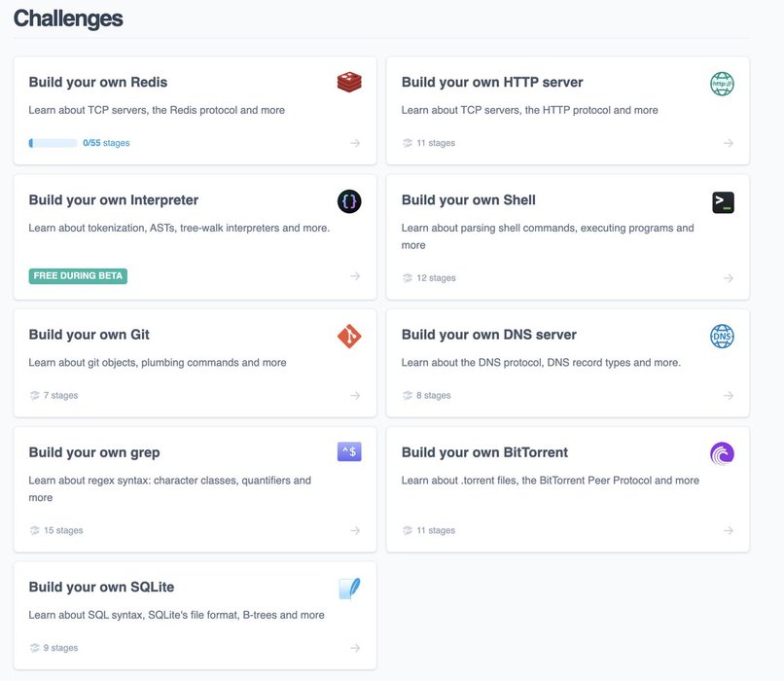Click the arrow on the Redis card
This screenshot has height=681, width=784.
coord(355,143)
